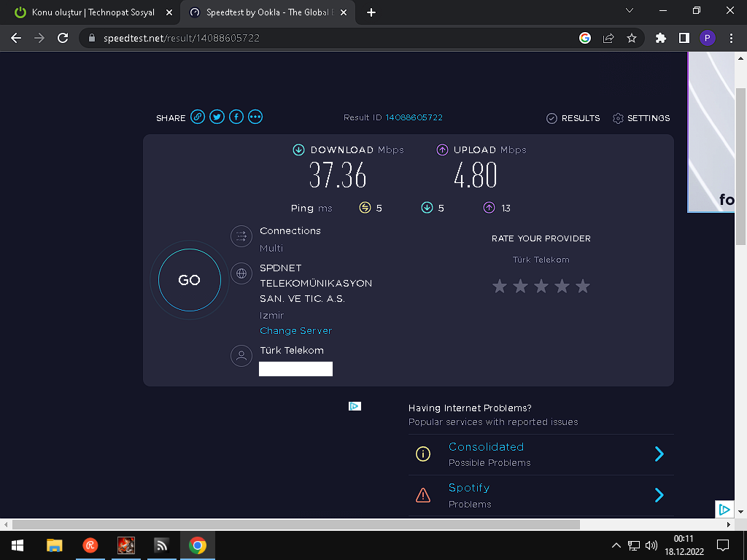Bookmark this page with star

tap(632, 38)
